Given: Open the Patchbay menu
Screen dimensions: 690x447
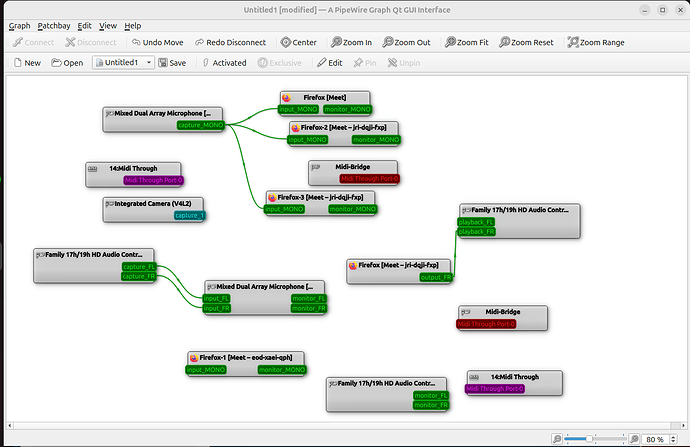Looking at the screenshot, I should coord(54,26).
